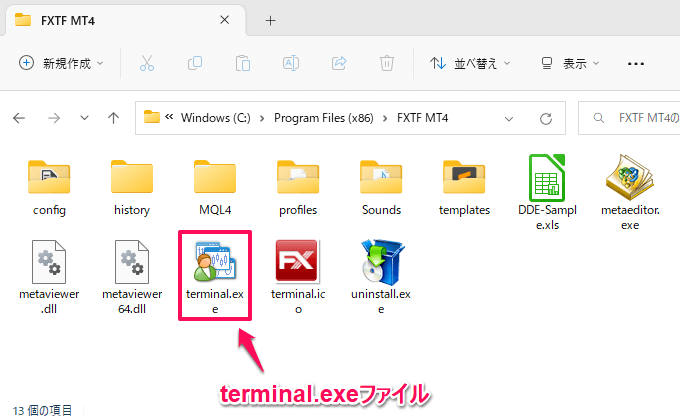Go back with the left arrow
680x420 pixels.
tap(19, 118)
